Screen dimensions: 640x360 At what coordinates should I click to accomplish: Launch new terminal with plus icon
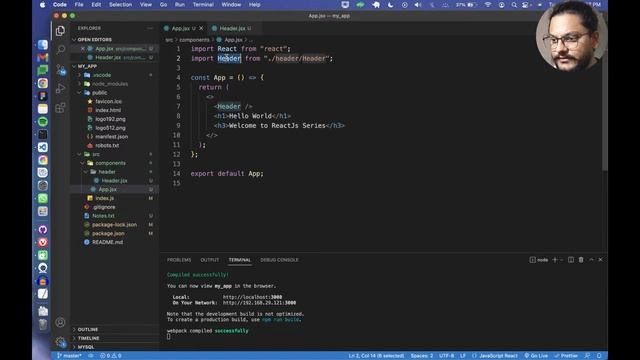tap(555, 260)
